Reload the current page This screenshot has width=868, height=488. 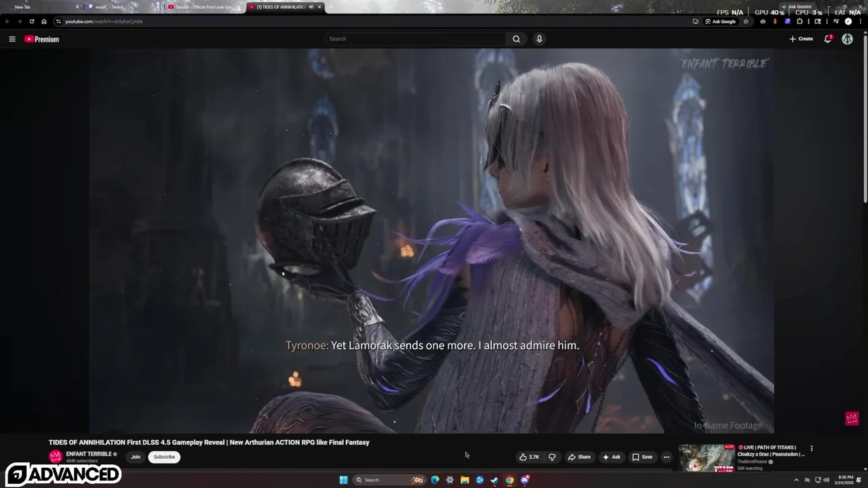pyautogui.click(x=31, y=22)
